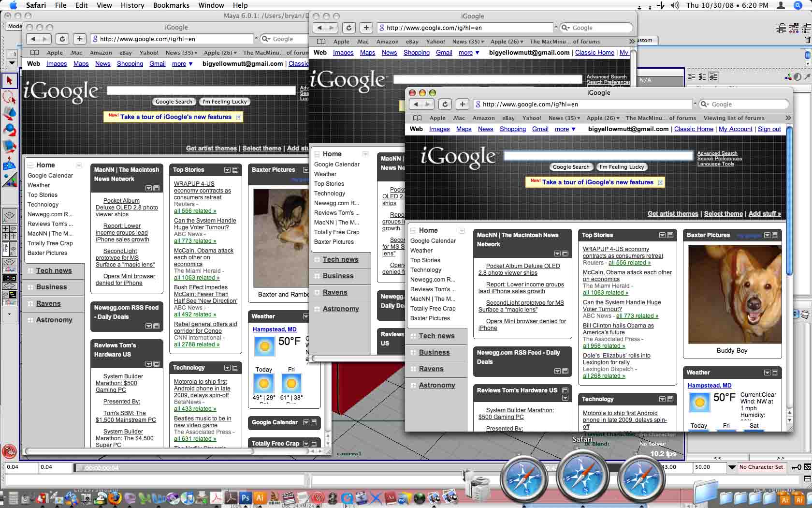Screen dimensions: 812x508
Task: Open Apple (26) bookmarks folder in front Safari
Action: tap(603, 118)
